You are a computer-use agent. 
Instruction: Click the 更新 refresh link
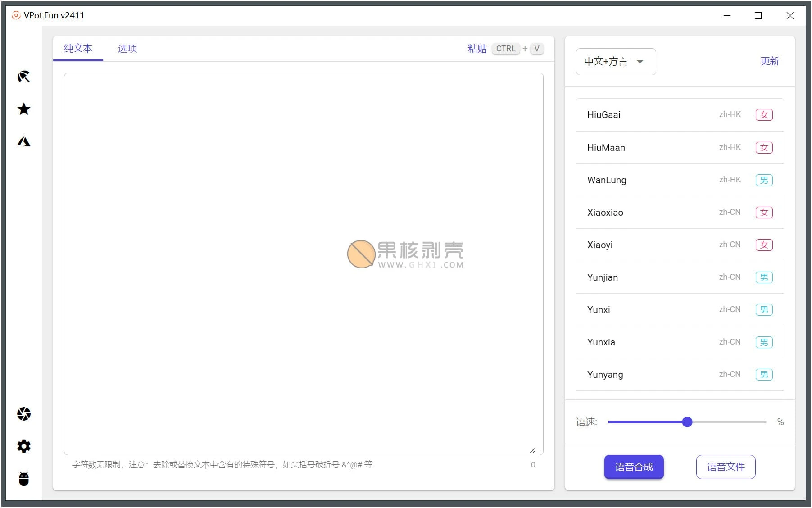pos(770,62)
